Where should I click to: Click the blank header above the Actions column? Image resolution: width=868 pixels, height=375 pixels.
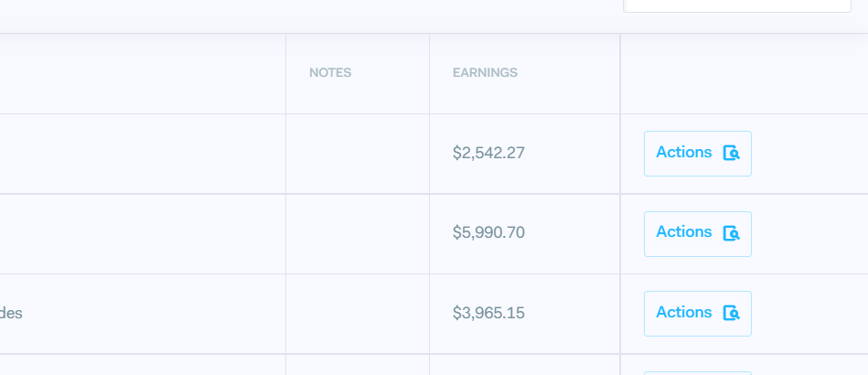coord(743,73)
